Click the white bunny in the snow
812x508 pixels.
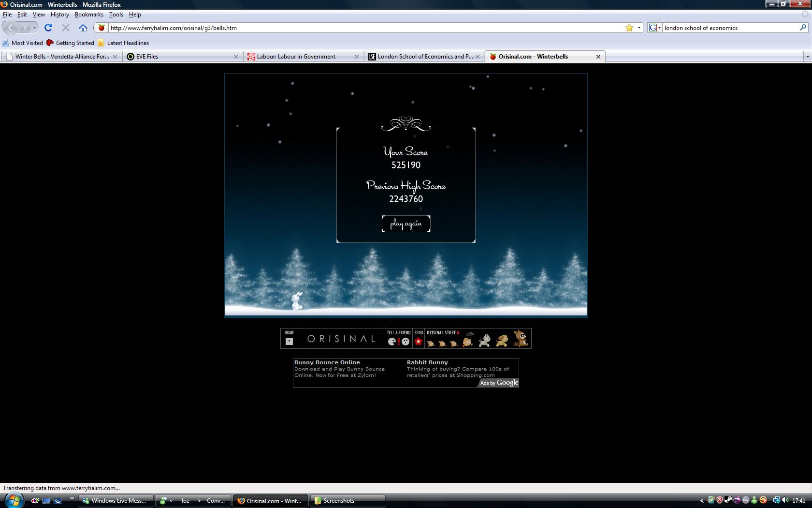tap(297, 300)
